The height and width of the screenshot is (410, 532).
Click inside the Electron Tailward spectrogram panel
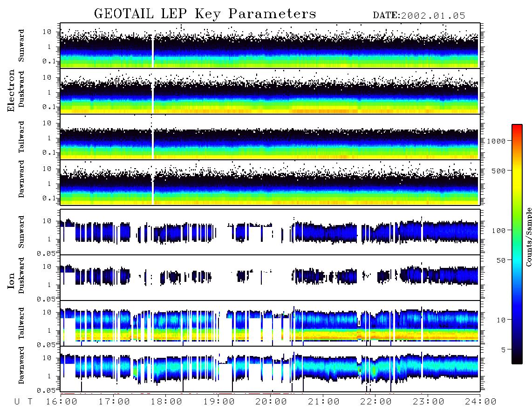click(x=270, y=137)
